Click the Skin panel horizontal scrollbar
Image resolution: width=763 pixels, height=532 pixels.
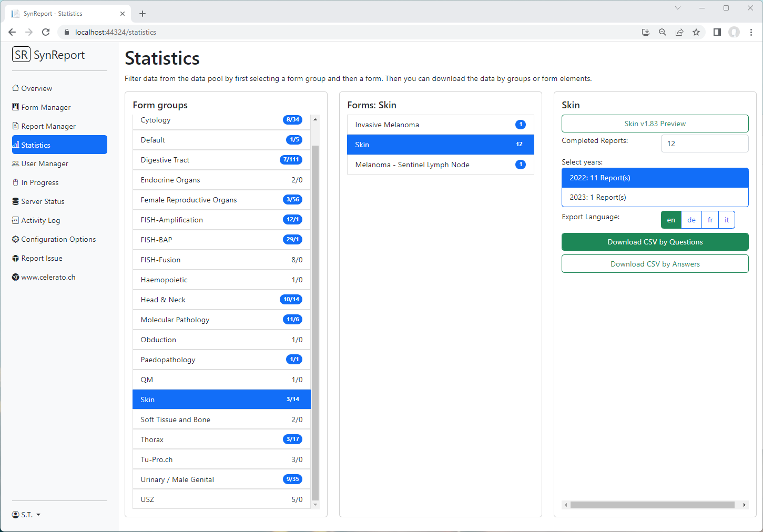(x=652, y=505)
